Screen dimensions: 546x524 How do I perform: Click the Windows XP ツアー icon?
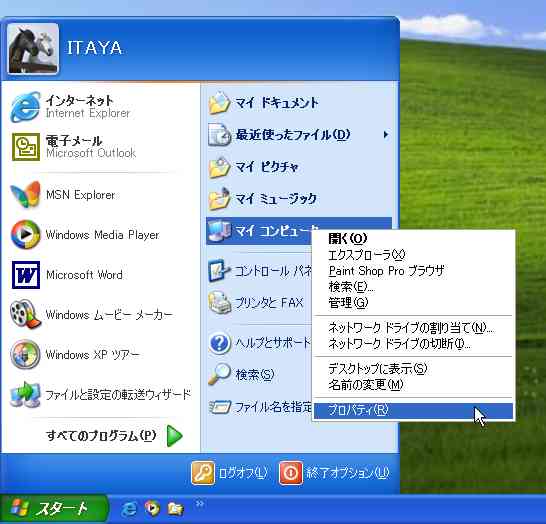tap(25, 354)
